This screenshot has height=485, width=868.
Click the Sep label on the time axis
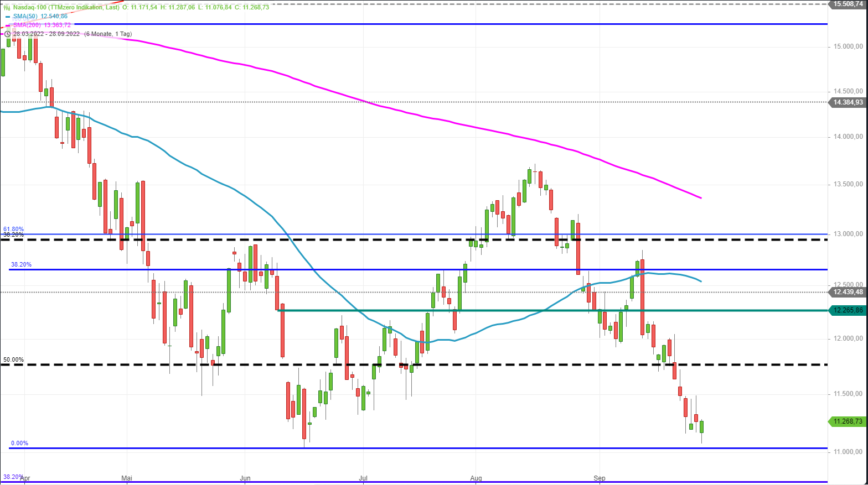(600, 478)
